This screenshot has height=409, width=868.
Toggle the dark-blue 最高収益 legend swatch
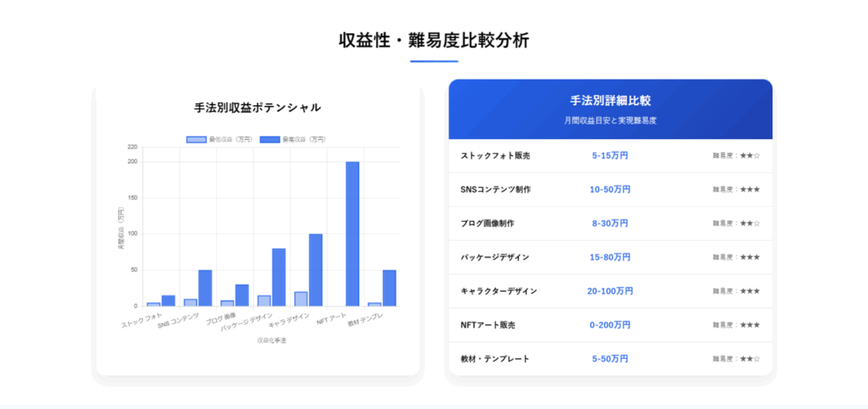tap(270, 140)
